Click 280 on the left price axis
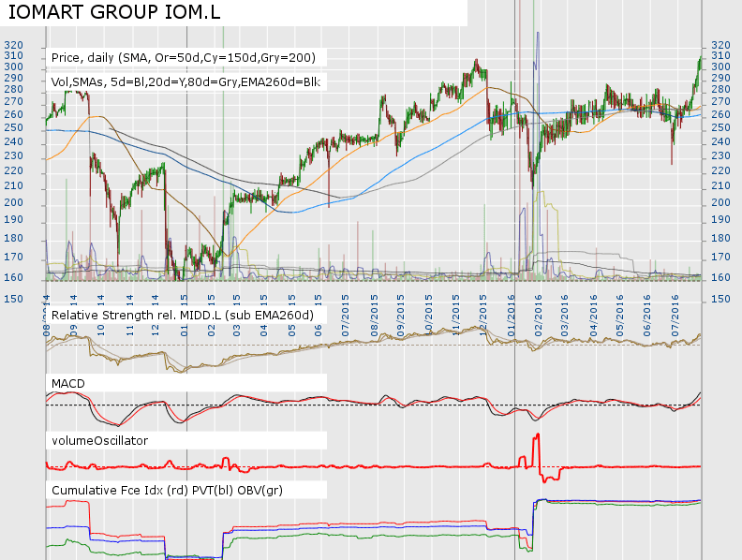 click(x=13, y=89)
